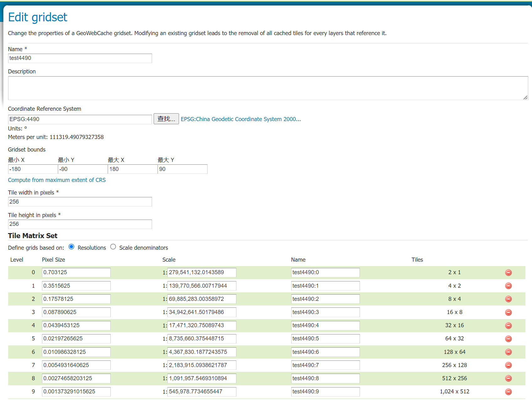The width and height of the screenshot is (532, 400).
Task: Remove grid level 7 with red icon
Action: click(x=508, y=365)
